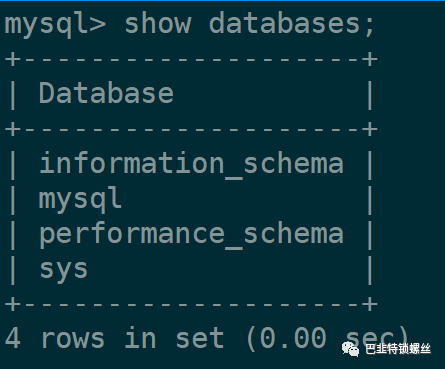Image resolution: width=445 pixels, height=369 pixels.
Task: Select the information_schema row
Action: pyautogui.click(x=191, y=163)
